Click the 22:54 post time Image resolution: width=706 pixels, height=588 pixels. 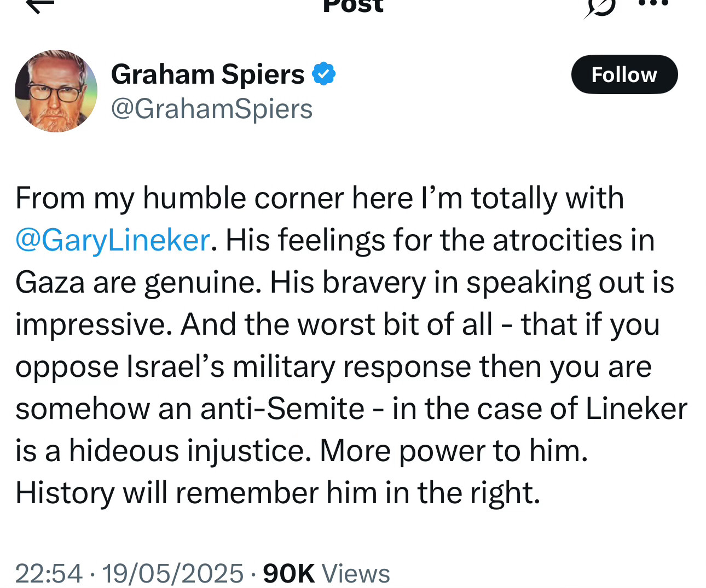(49, 573)
